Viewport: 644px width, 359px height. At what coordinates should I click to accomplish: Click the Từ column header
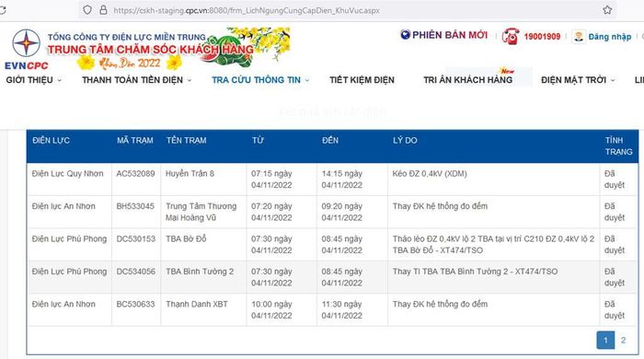[258, 141]
